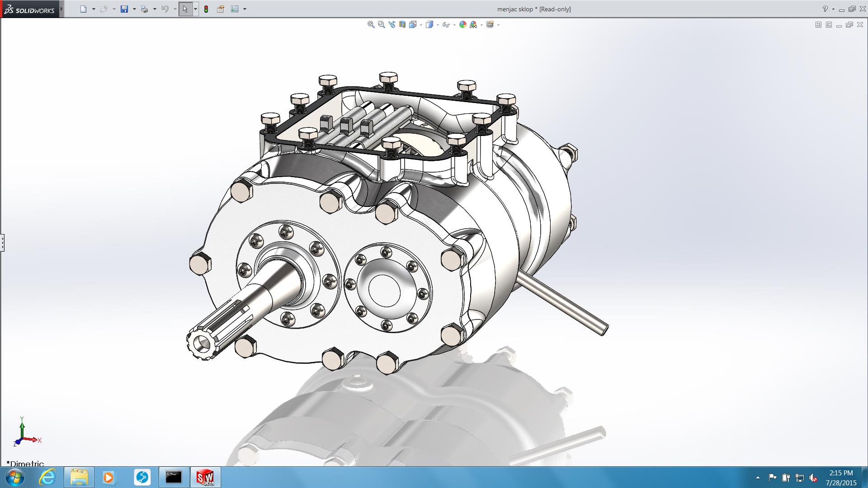Click the Zoom to Fit icon
Image resolution: width=868 pixels, height=488 pixels.
point(371,25)
